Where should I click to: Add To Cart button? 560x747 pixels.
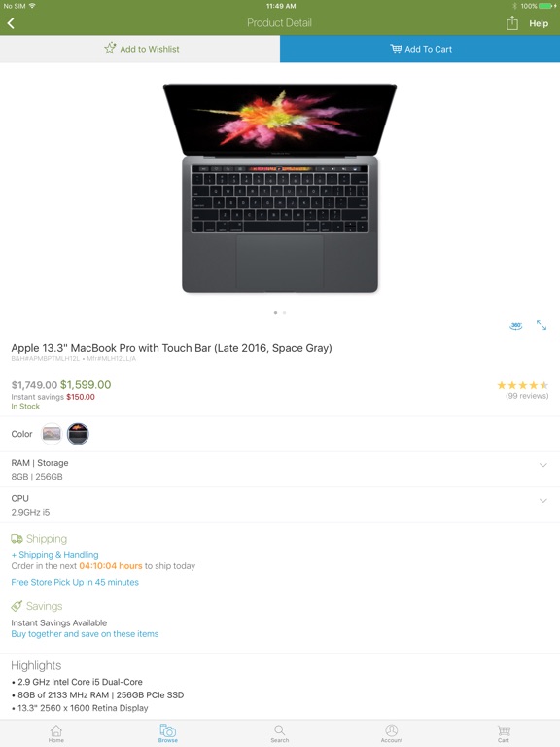click(420, 49)
